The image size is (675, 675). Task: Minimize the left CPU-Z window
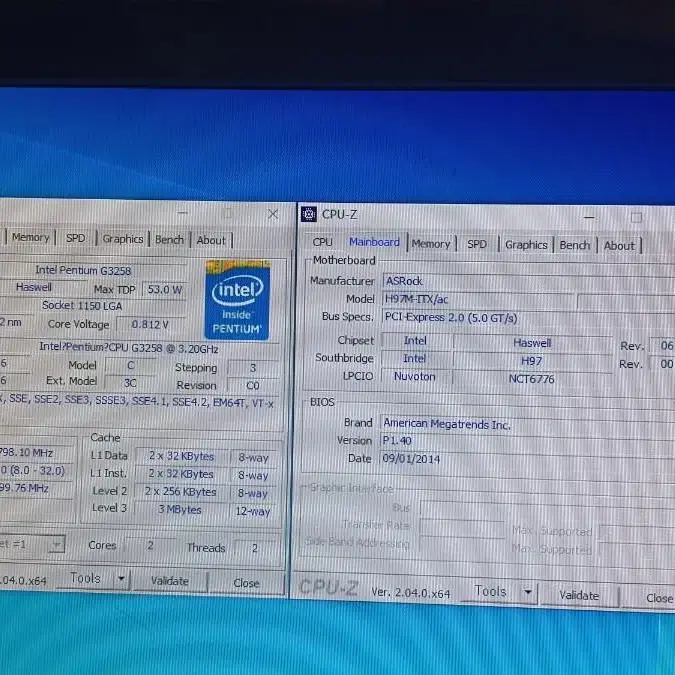183,212
